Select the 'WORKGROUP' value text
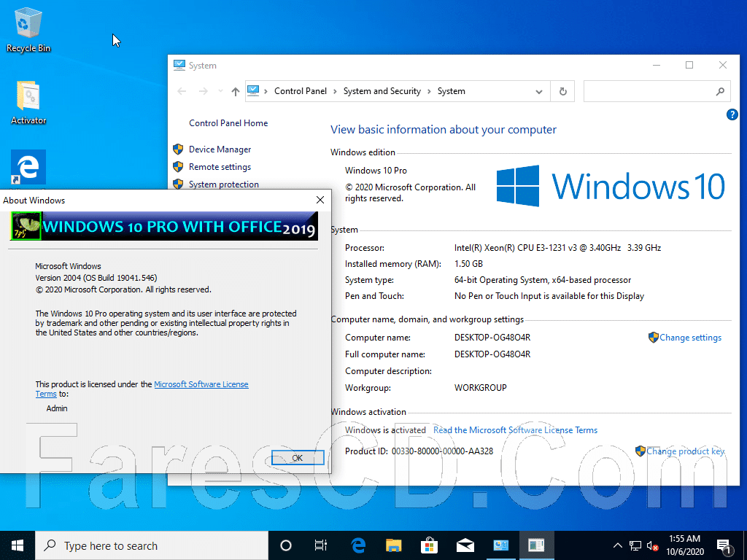 coord(480,388)
